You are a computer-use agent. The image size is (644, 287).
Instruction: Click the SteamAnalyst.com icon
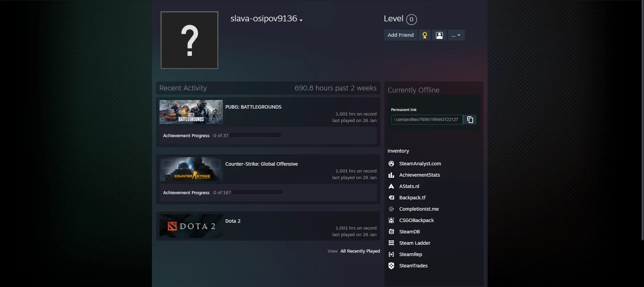click(x=391, y=164)
